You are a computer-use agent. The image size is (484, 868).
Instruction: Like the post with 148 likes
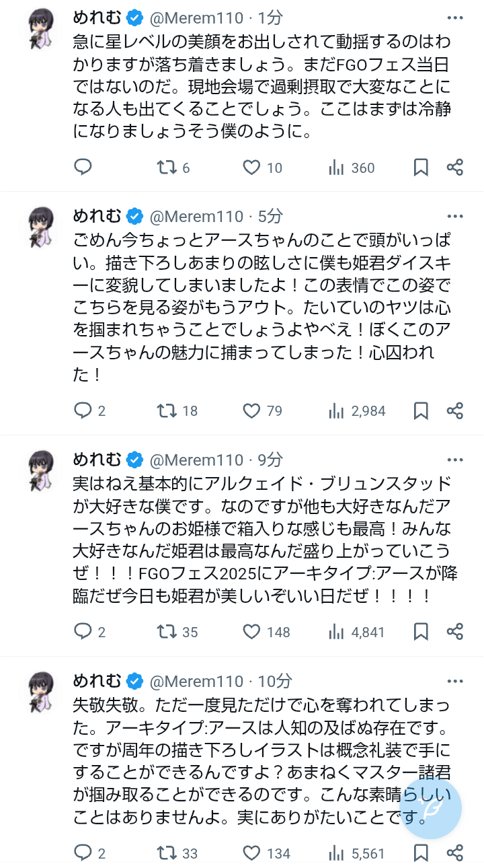[251, 632]
